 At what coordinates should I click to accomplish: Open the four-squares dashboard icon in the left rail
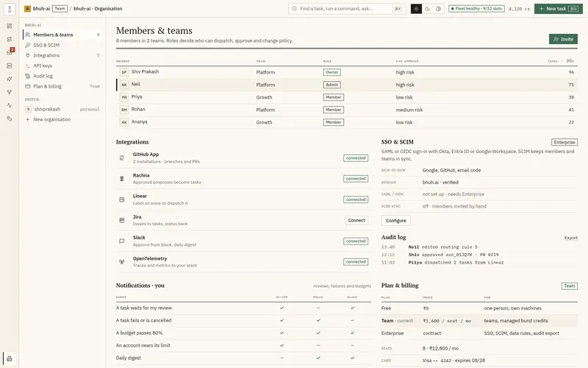click(10, 26)
